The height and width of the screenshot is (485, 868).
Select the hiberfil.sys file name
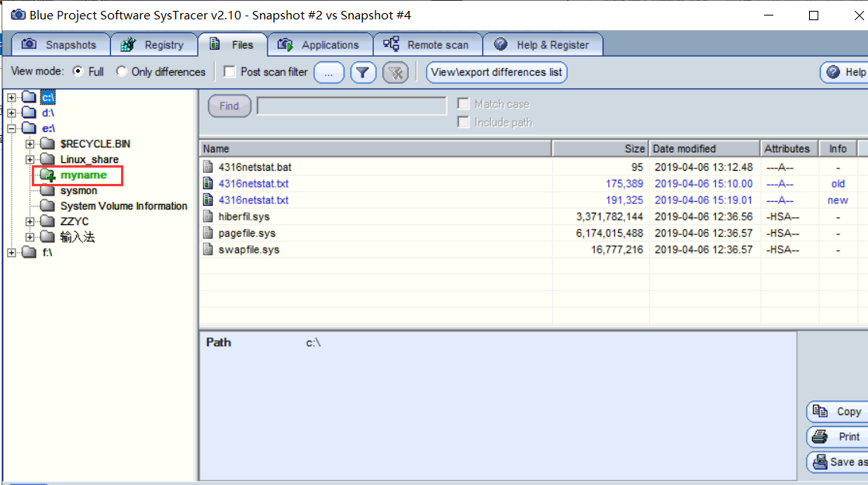pos(244,217)
